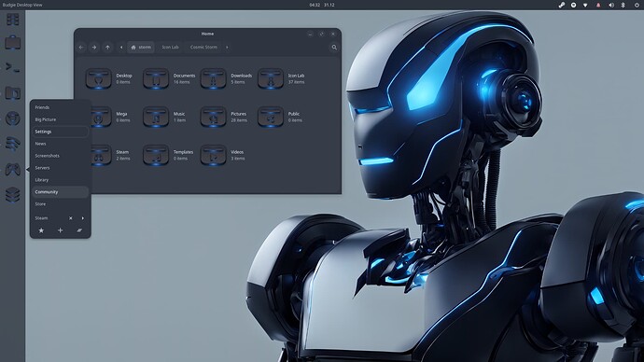
Task: Click the right path scroll arrow
Action: (x=227, y=48)
